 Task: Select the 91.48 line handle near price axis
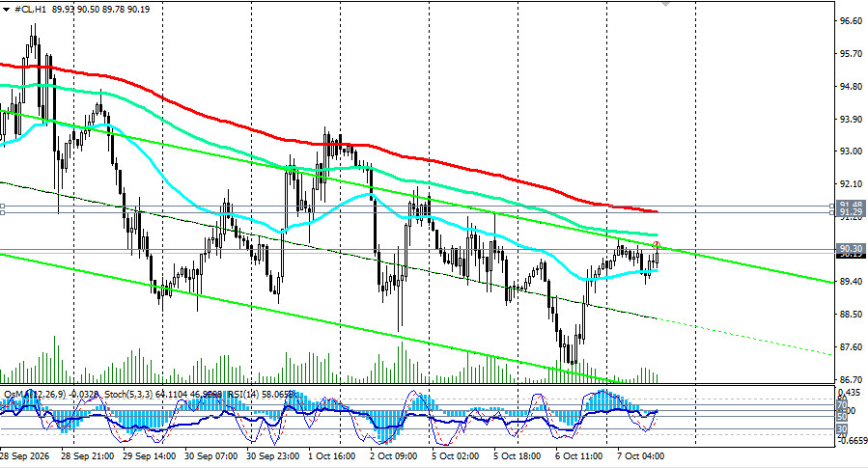tap(832, 206)
